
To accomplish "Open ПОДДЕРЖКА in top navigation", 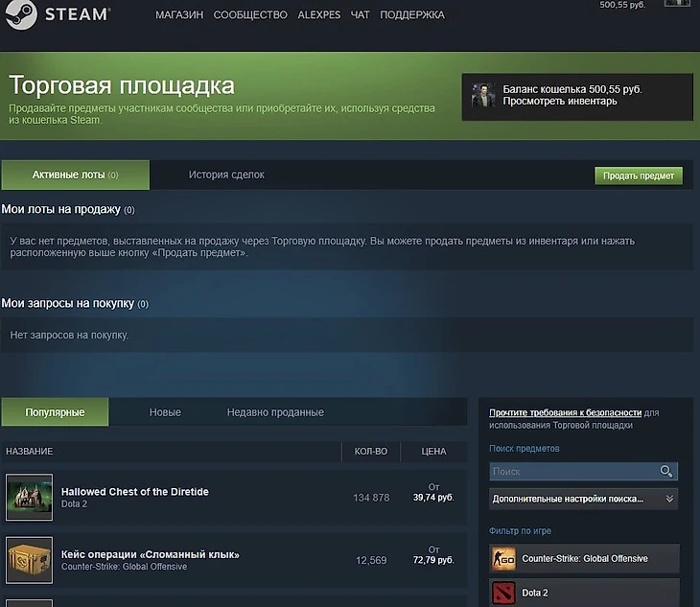I will 412,15.
